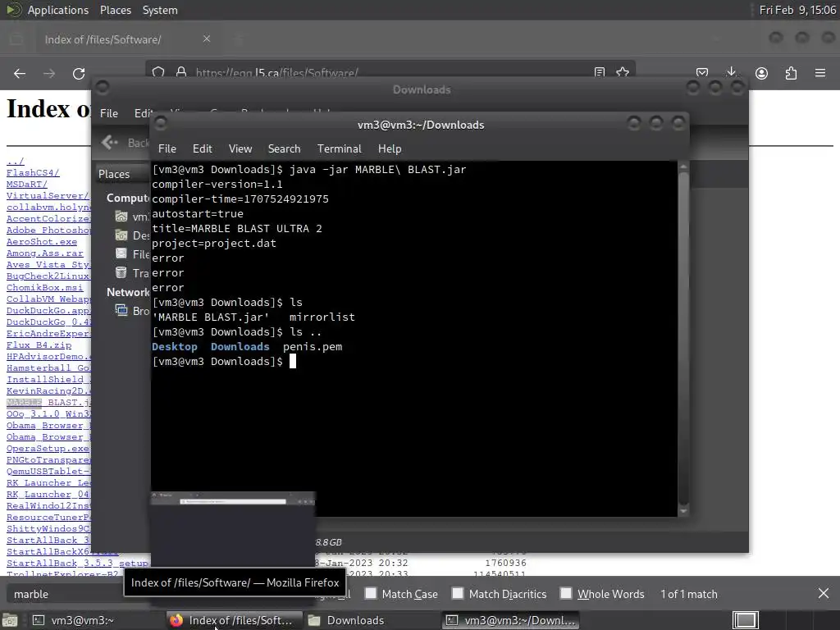Click the highlighted MARBLE_BLAST link

pyautogui.click(x=48, y=402)
